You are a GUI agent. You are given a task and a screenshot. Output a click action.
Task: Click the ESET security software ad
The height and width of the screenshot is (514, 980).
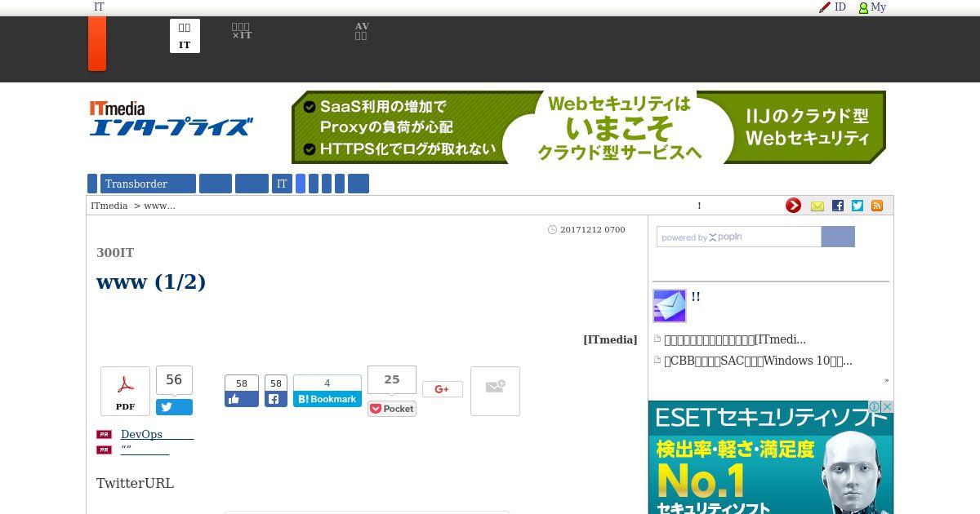coord(771,457)
